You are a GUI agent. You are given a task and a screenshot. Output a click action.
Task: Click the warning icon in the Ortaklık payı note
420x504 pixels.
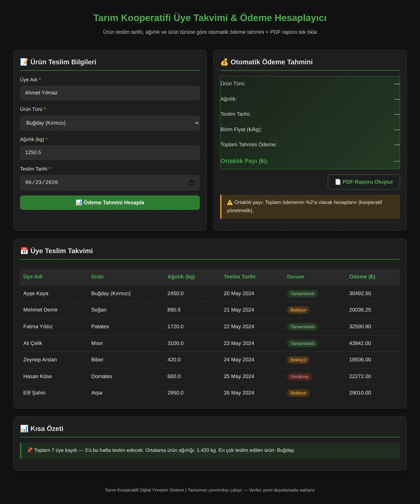(230, 202)
